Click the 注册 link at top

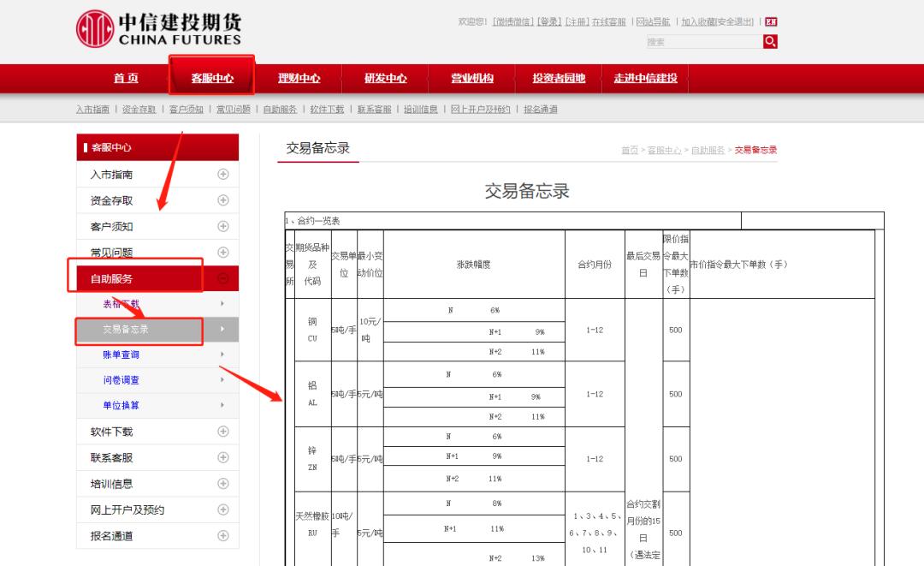coord(575,21)
